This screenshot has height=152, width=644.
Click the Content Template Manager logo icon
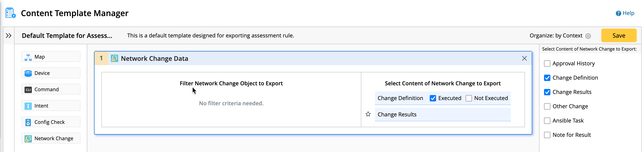10,13
